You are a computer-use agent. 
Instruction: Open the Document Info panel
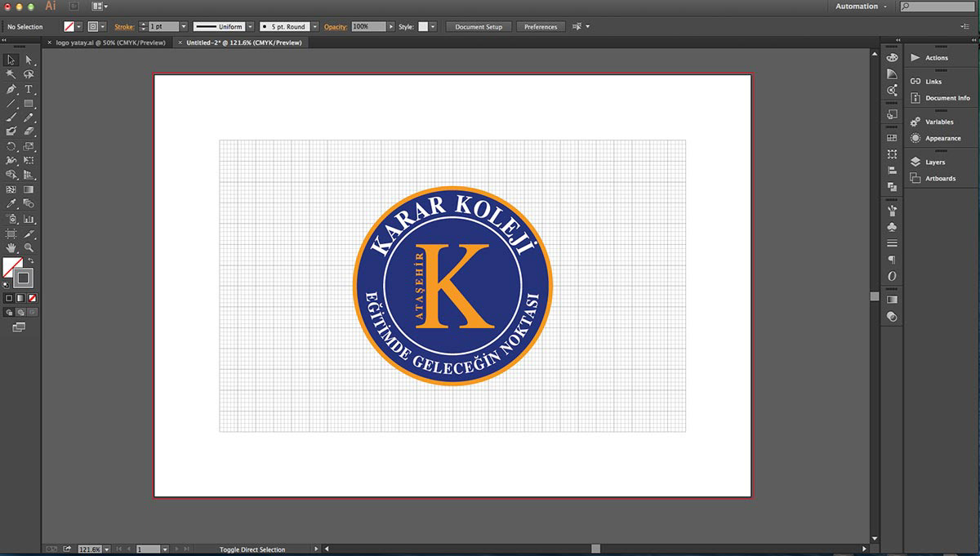point(941,98)
